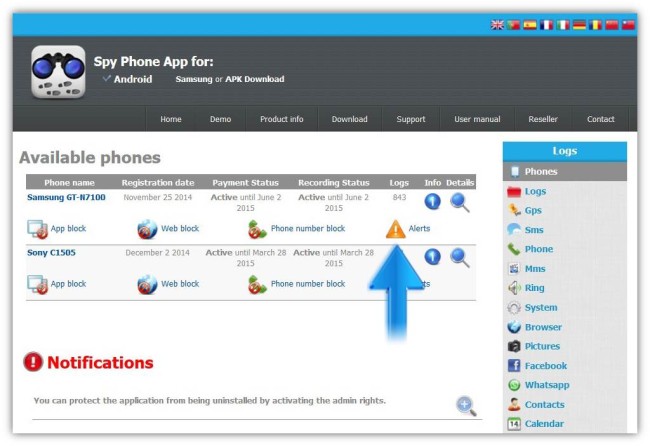Viewport: 650px width, 446px height.
Task: Click App block icon in Sony row
Action: (37, 285)
